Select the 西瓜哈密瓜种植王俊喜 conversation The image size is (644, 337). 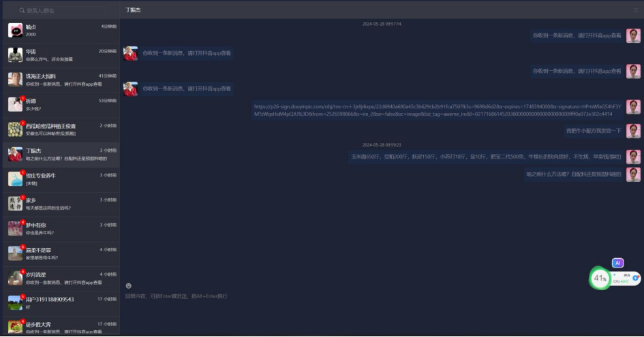click(x=60, y=129)
